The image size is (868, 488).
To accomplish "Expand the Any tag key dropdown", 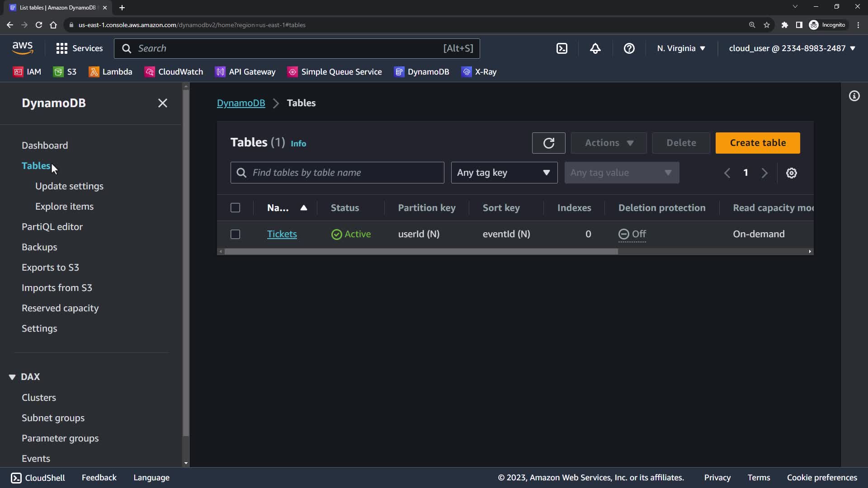I will coord(504,173).
